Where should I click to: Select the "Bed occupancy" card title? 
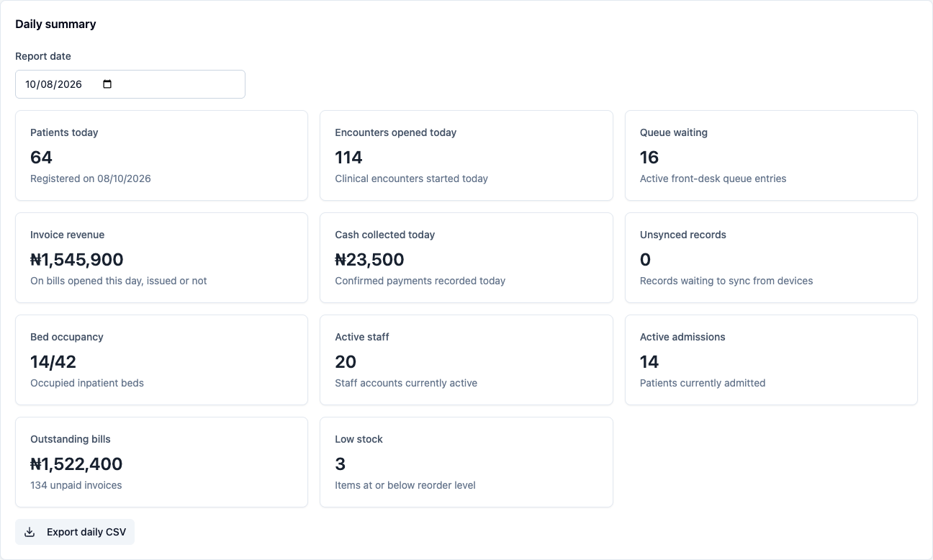[67, 337]
